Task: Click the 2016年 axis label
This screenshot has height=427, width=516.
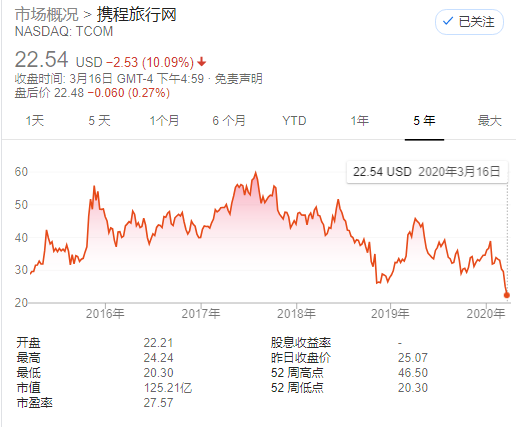Action: 105,314
